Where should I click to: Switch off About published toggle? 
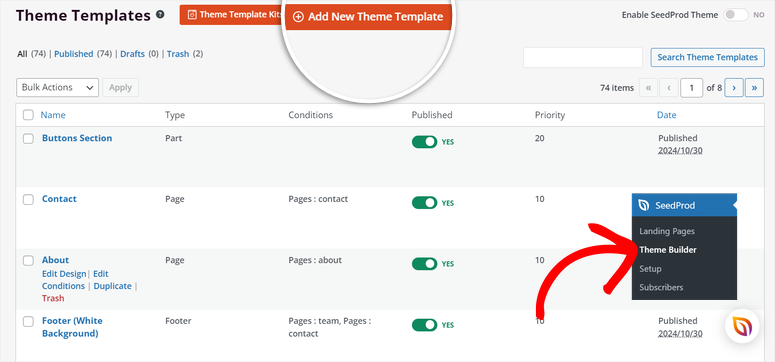pos(425,264)
